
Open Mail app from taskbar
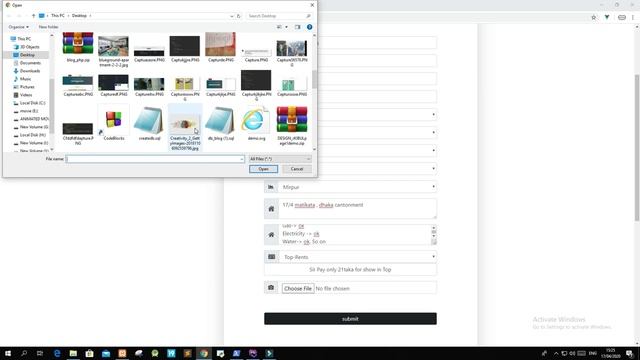tap(106, 353)
